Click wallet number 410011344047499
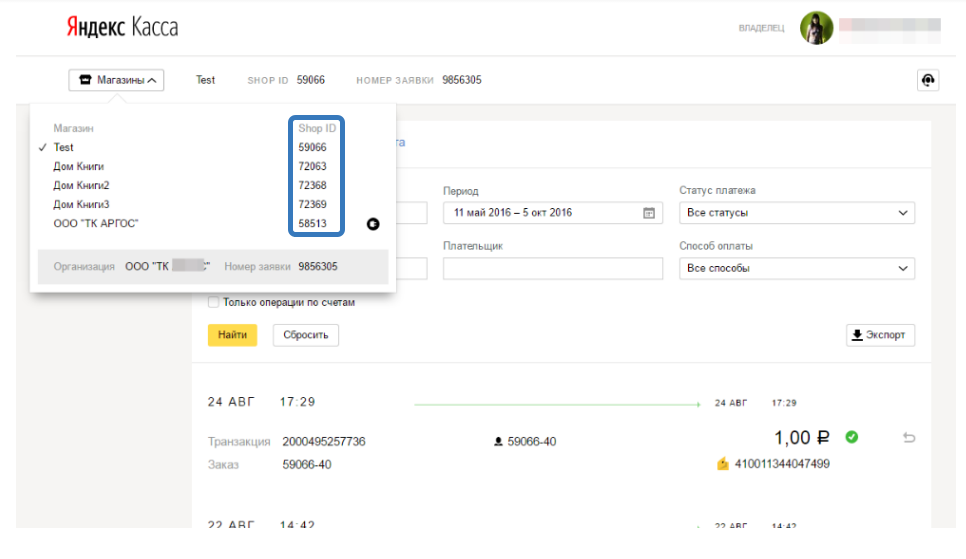Screen dimensions: 966x559 (782, 463)
